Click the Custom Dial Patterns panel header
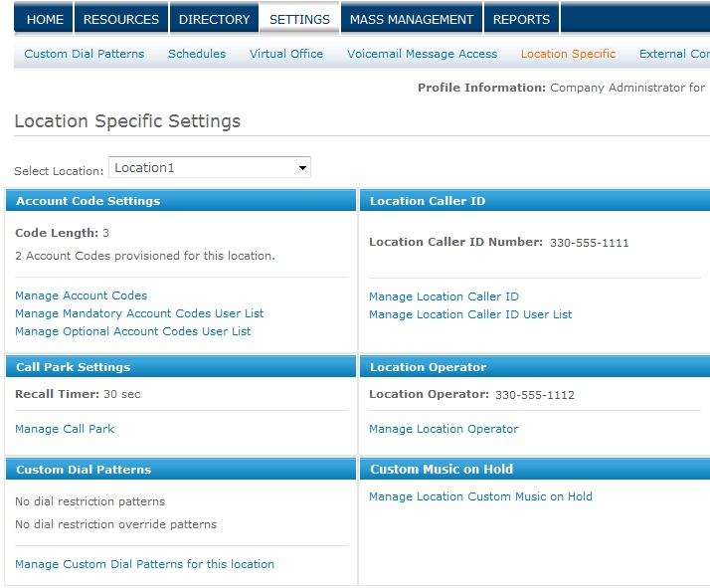This screenshot has height=588, width=710. 181,469
